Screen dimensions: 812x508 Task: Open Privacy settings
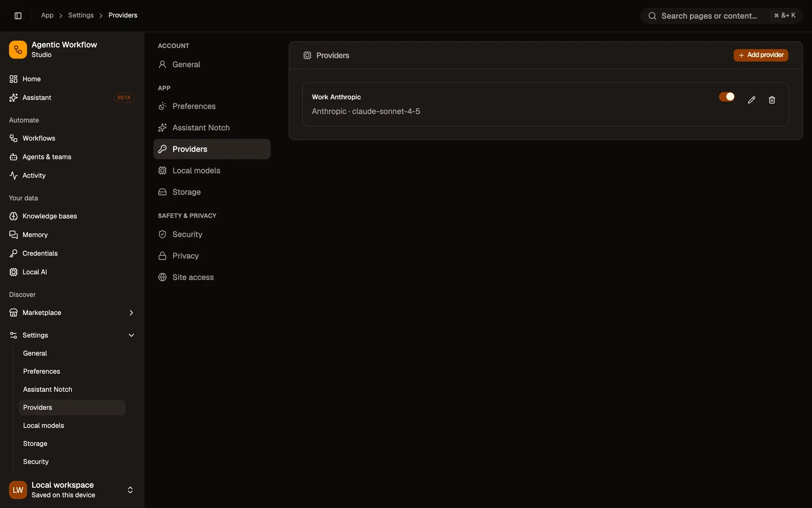212,256
